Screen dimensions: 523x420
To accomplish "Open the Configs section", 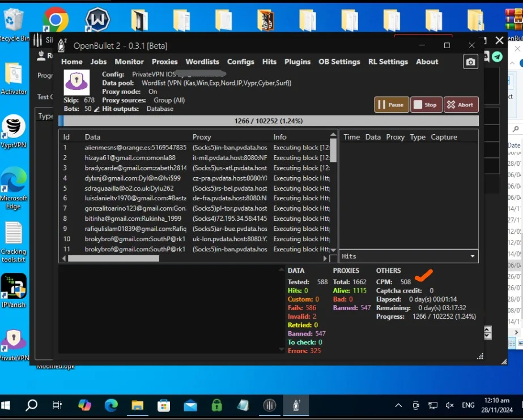I will [x=240, y=62].
